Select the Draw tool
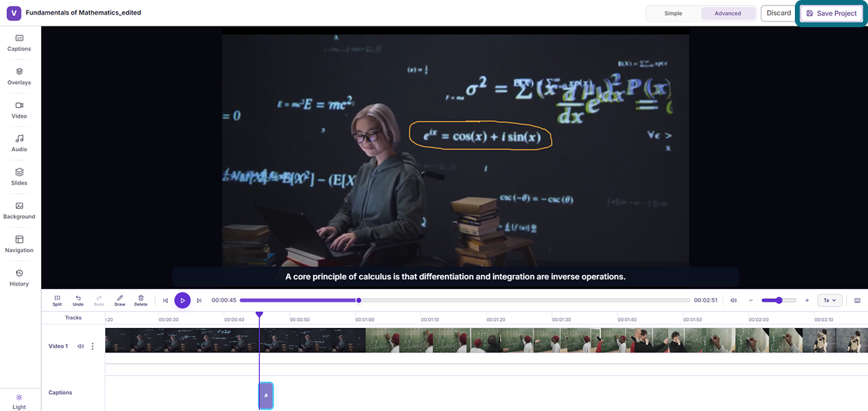Viewport: 868px width, 411px height. tap(120, 300)
